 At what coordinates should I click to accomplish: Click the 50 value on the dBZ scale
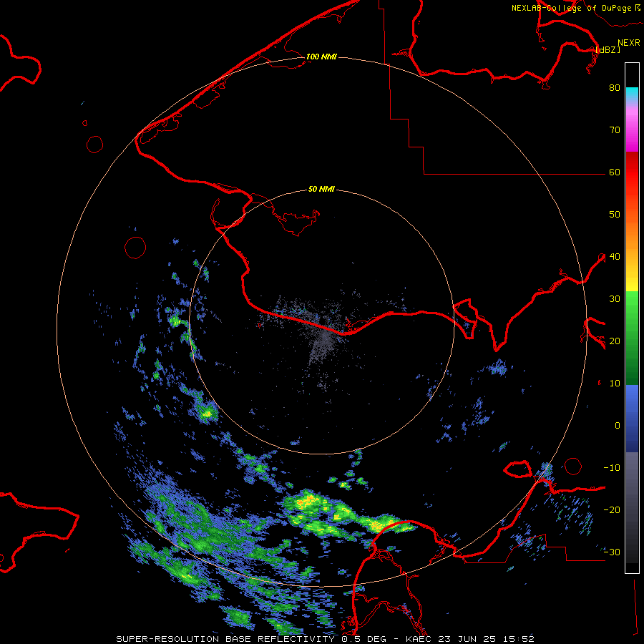615,215
